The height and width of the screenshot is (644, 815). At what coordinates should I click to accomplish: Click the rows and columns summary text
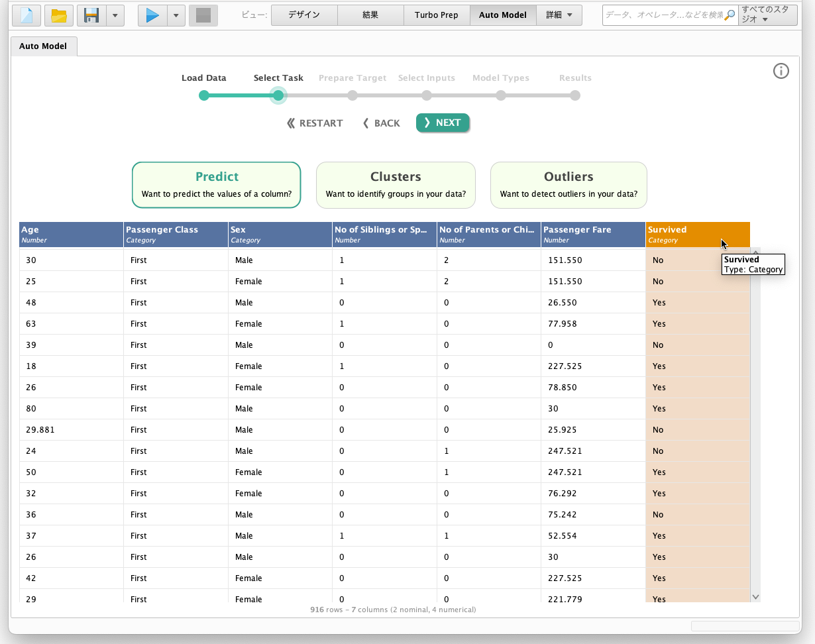coord(393,610)
